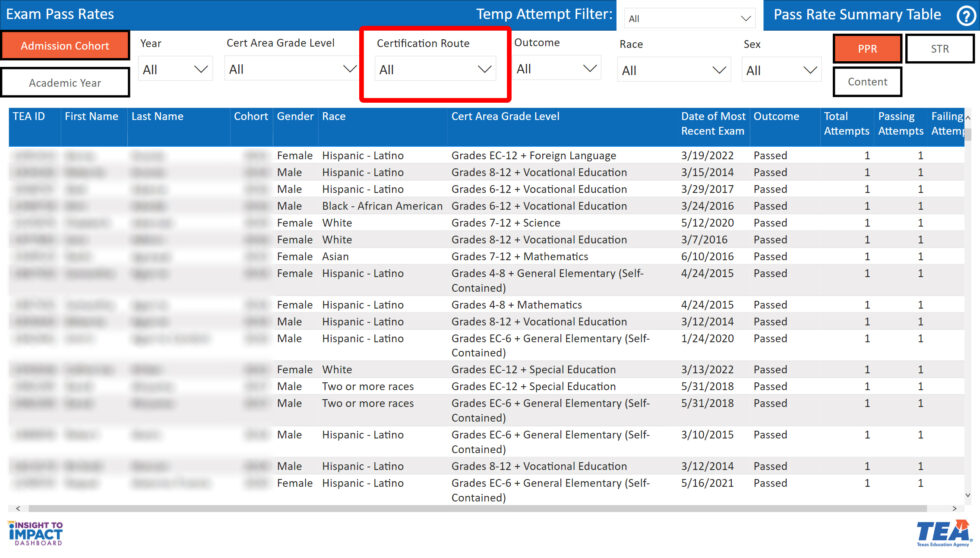Select the STR exam type button

click(x=939, y=49)
